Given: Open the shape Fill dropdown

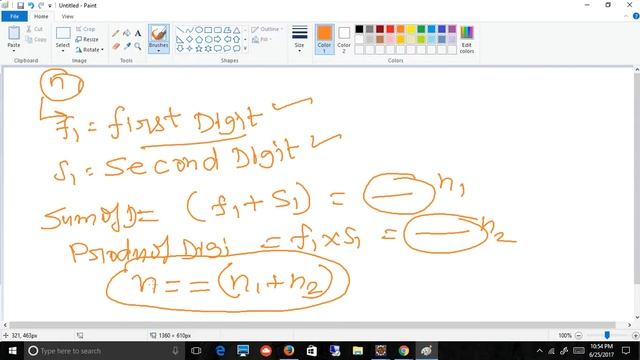Looking at the screenshot, I should click(262, 40).
